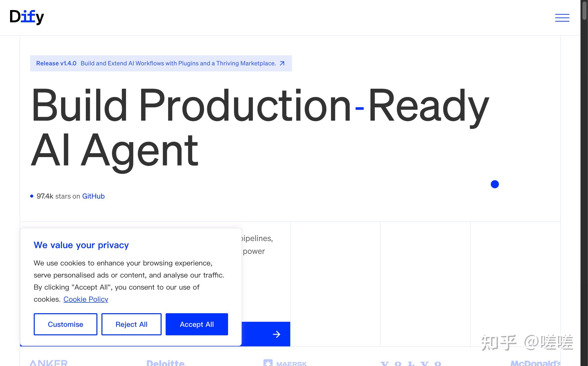Viewport: 588px width, 366px height.
Task: Follow the GitHub link
Action: (93, 196)
